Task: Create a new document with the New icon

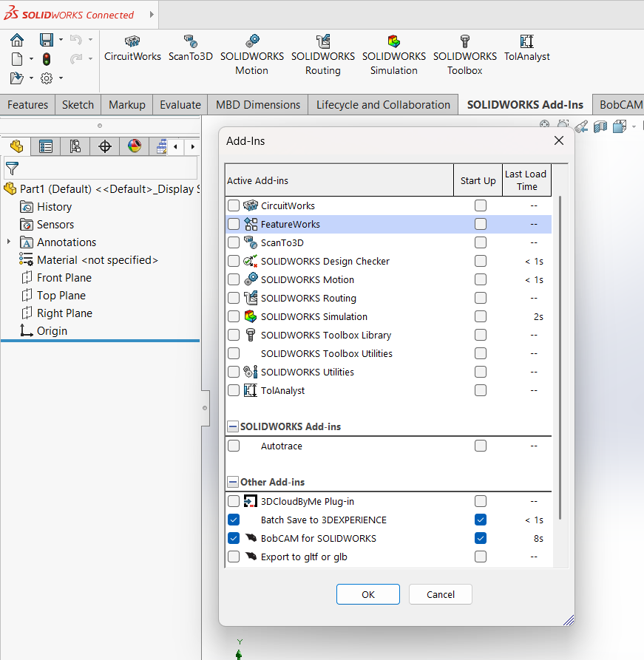Action: (x=17, y=59)
